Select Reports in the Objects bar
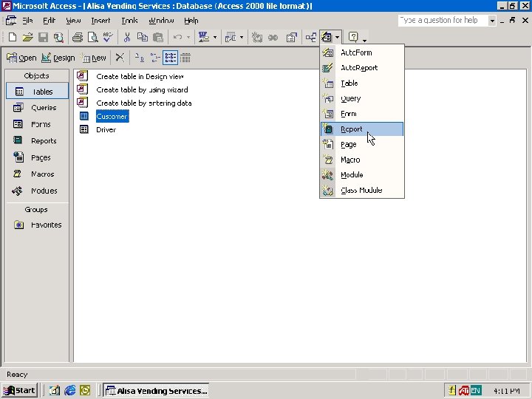 37,141
